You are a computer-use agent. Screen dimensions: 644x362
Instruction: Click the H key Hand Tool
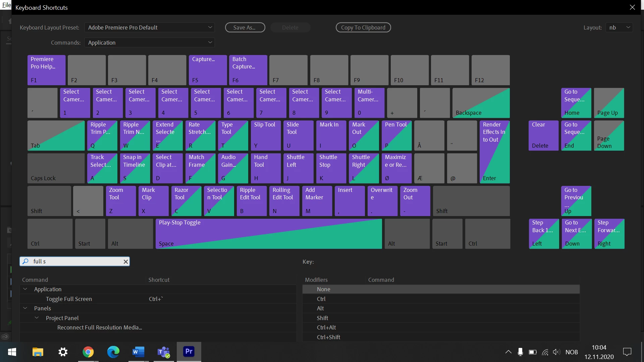266,168
